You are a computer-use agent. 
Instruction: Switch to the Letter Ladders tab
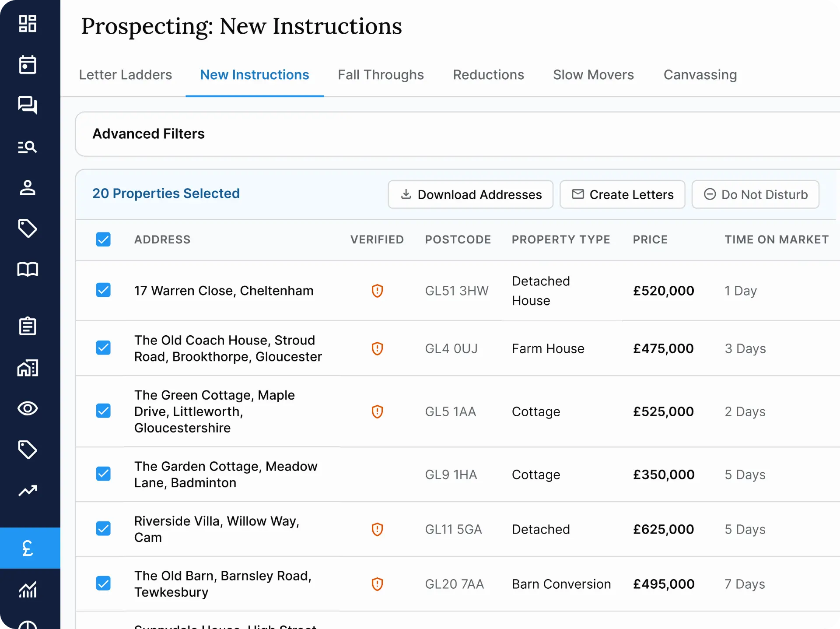(x=126, y=75)
